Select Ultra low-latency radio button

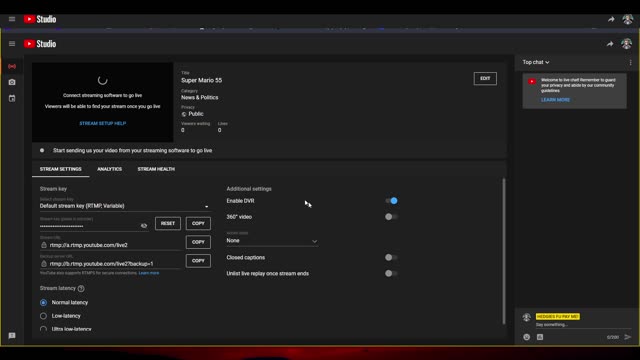(x=43, y=329)
